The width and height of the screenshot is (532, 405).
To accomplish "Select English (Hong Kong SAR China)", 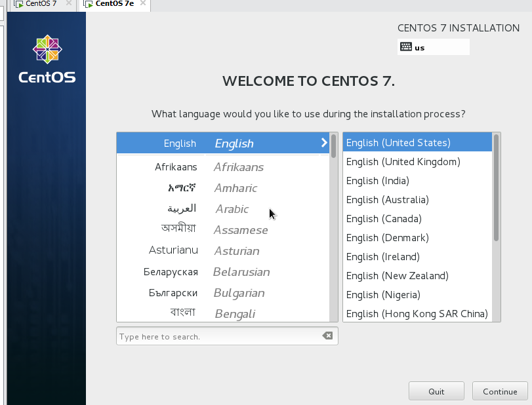I will (417, 314).
